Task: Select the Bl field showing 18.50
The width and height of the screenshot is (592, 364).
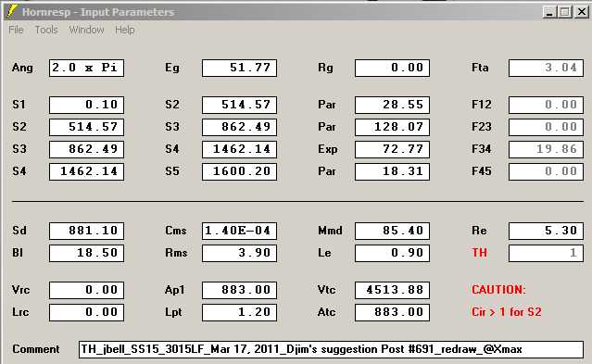Action: pyautogui.click(x=86, y=253)
